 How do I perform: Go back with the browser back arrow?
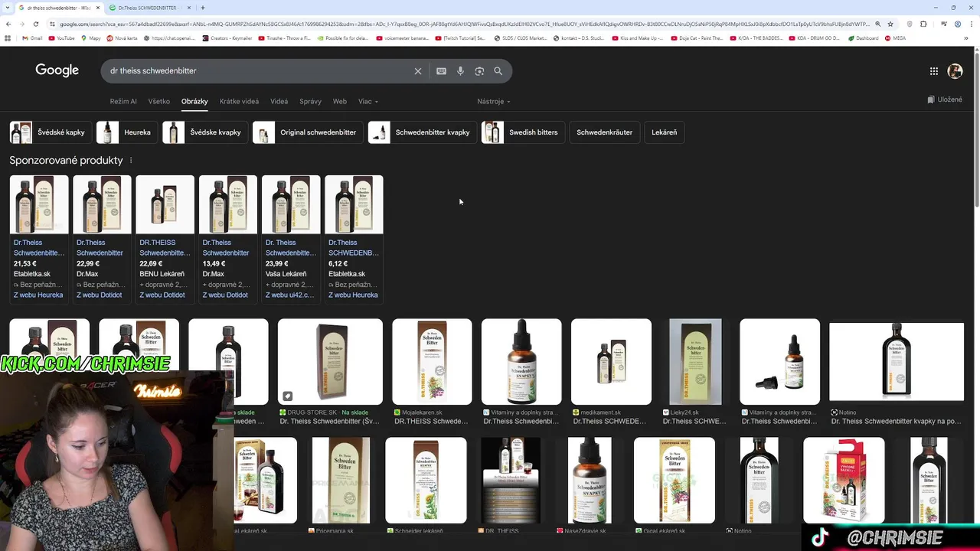pyautogui.click(x=9, y=24)
